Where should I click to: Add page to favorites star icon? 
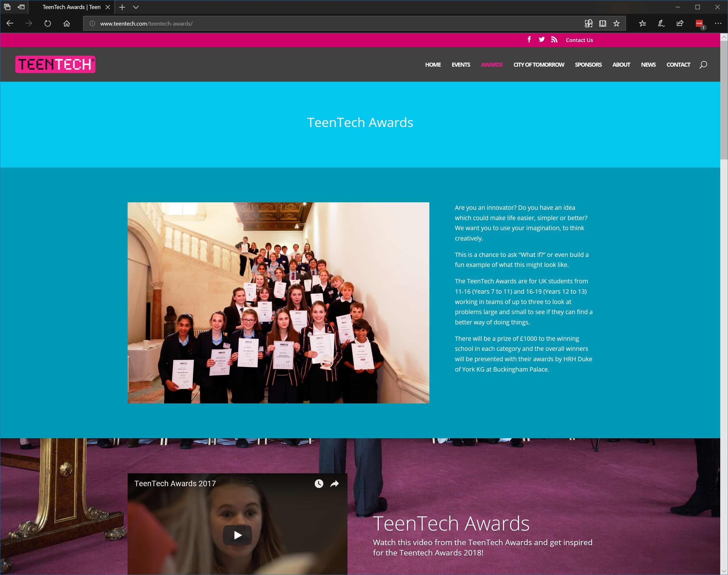click(616, 24)
